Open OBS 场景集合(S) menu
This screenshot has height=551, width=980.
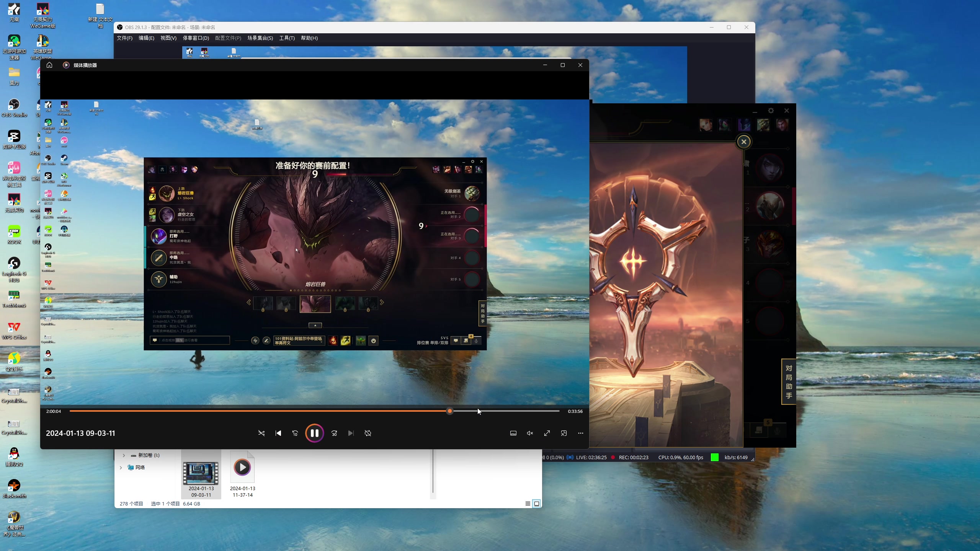click(260, 38)
